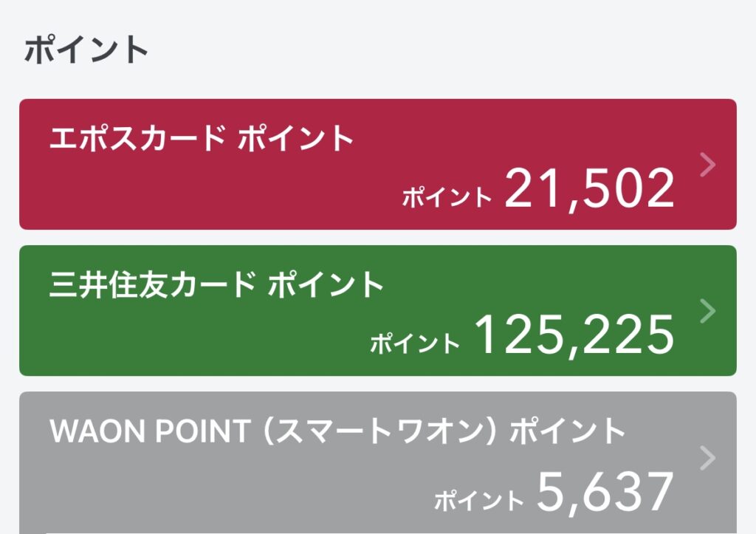This screenshot has height=534, width=756.
Task: Tap the chevron on the WAON POINT card
Action: (707, 458)
